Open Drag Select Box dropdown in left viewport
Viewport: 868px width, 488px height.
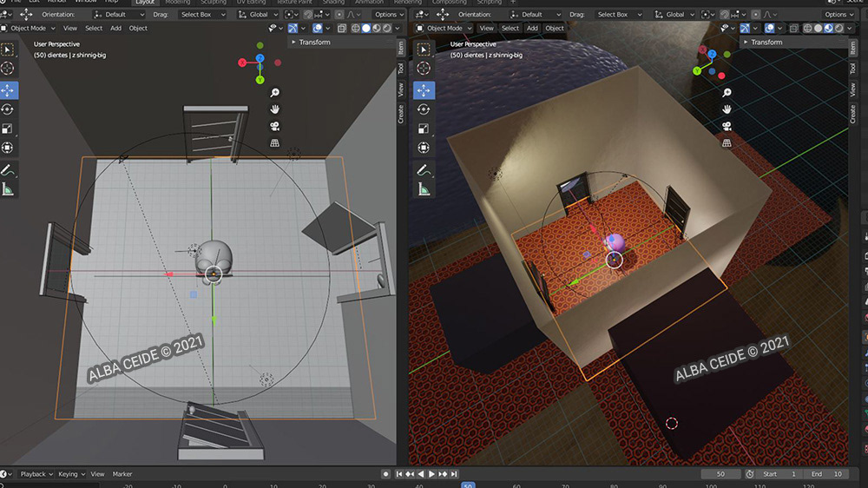(x=202, y=15)
